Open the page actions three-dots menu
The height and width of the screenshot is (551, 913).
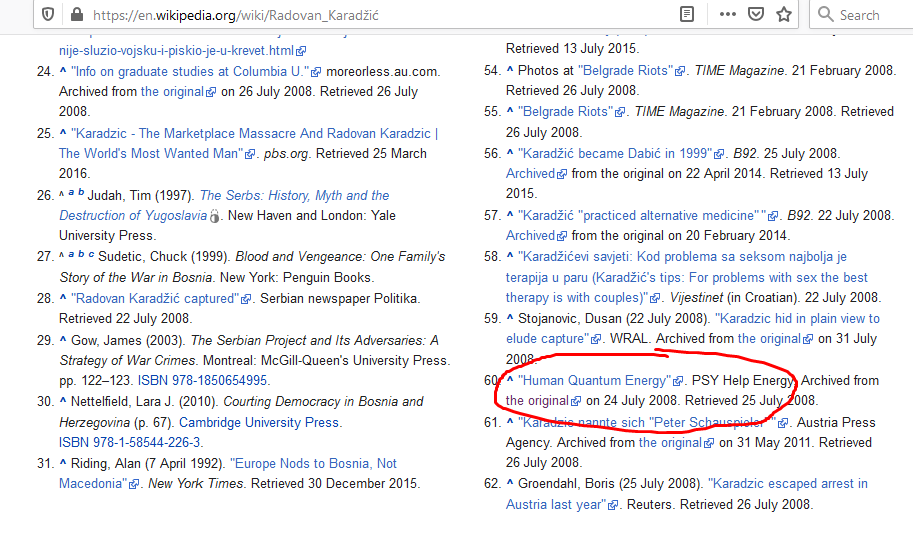point(728,14)
